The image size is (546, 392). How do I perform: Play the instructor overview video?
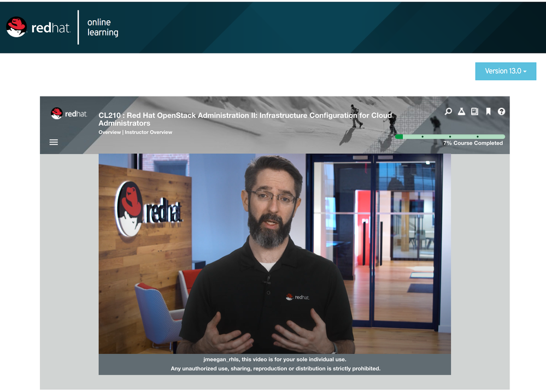coord(274,253)
